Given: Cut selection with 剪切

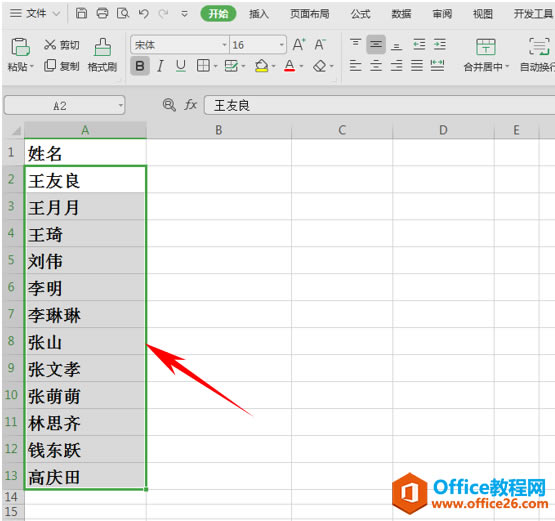Looking at the screenshot, I should 62,45.
